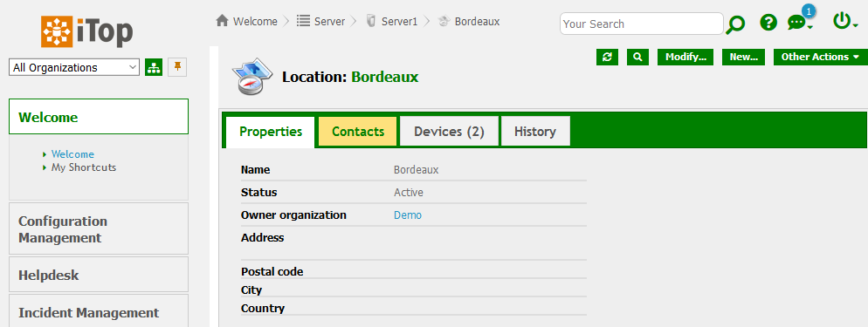The height and width of the screenshot is (327, 868).
Task: Open the organization hierarchy tree icon
Action: pyautogui.click(x=154, y=67)
